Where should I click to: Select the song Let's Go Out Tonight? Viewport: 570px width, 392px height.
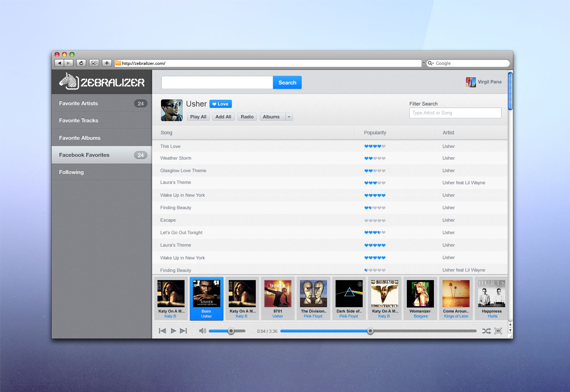pos(181,233)
